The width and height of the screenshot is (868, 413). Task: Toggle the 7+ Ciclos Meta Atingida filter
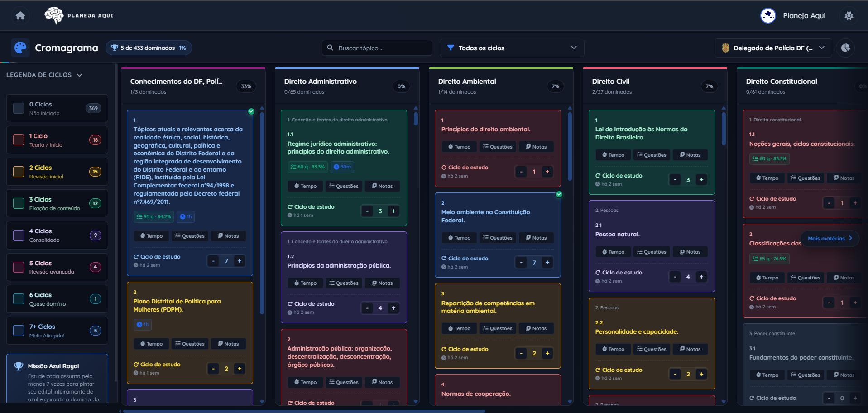(x=57, y=331)
